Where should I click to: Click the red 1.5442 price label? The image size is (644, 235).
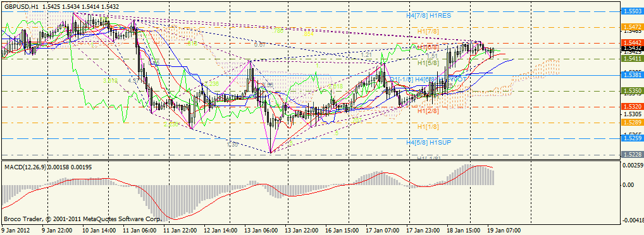click(x=633, y=43)
